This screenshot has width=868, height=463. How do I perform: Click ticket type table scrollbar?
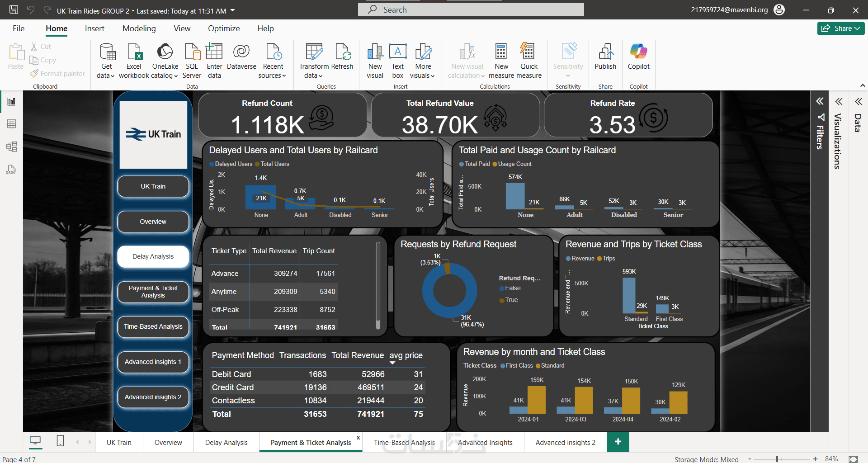[378, 286]
